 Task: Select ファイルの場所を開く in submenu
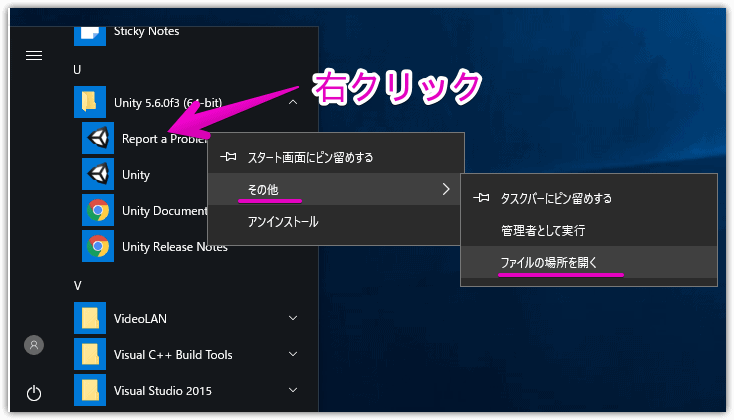pyautogui.click(x=589, y=262)
